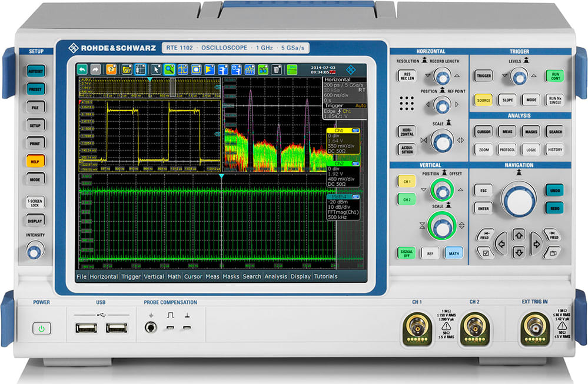Click the vertical POSITION OFFSET knob
588x384 pixels.
[x=442, y=190]
